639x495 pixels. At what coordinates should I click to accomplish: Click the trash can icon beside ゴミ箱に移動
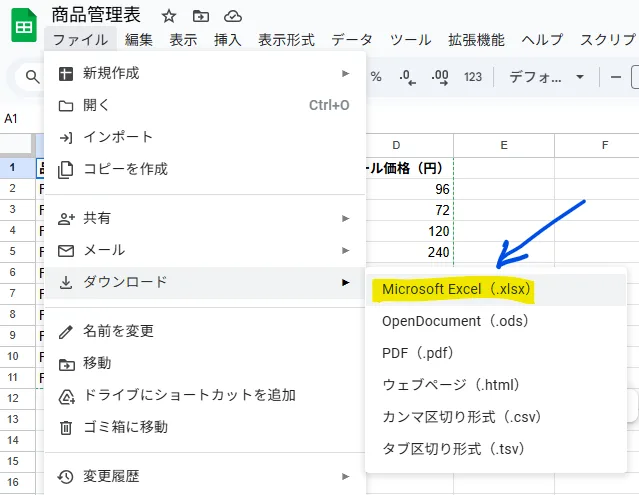pyautogui.click(x=66, y=428)
